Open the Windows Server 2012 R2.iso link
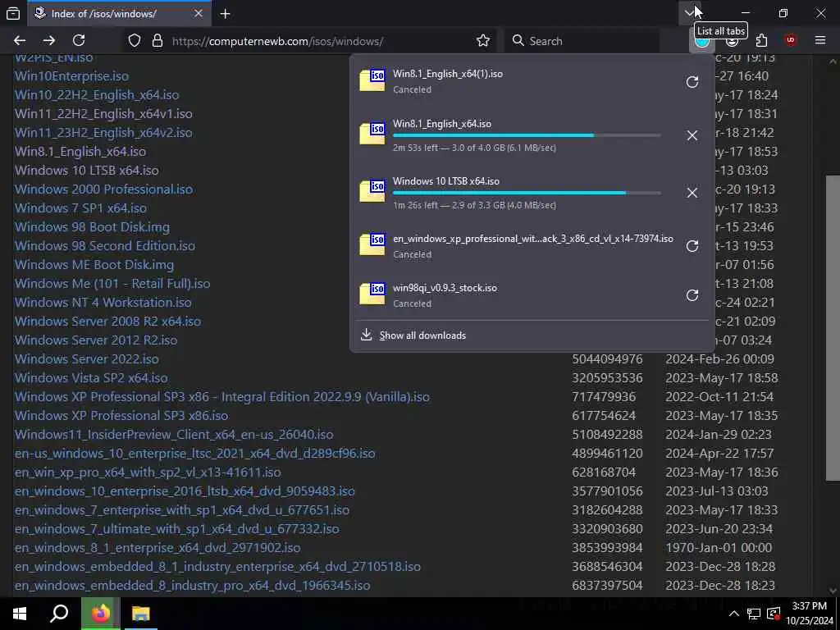Screen dimensions: 840x630 [96, 340]
